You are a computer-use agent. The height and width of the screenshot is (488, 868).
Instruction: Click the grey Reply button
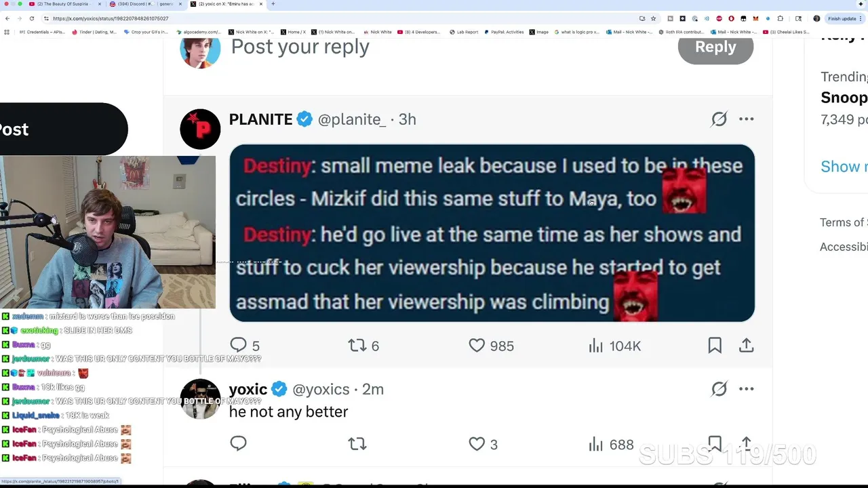click(715, 47)
